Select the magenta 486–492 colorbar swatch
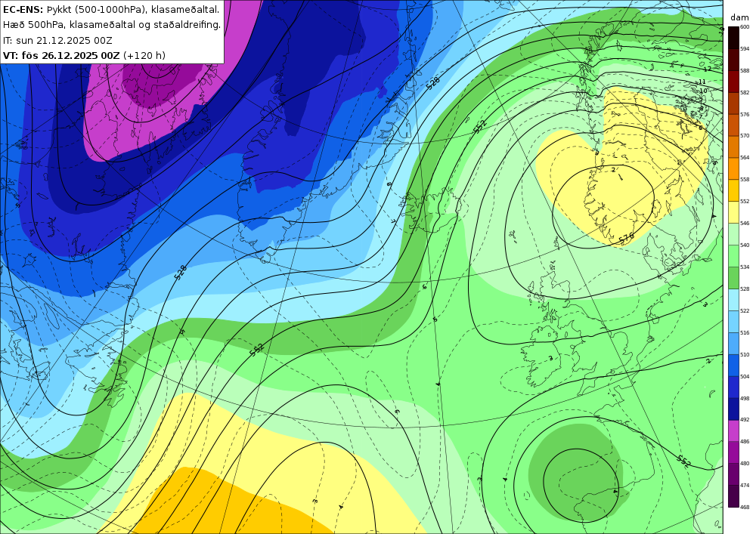756x534 pixels. 733,431
